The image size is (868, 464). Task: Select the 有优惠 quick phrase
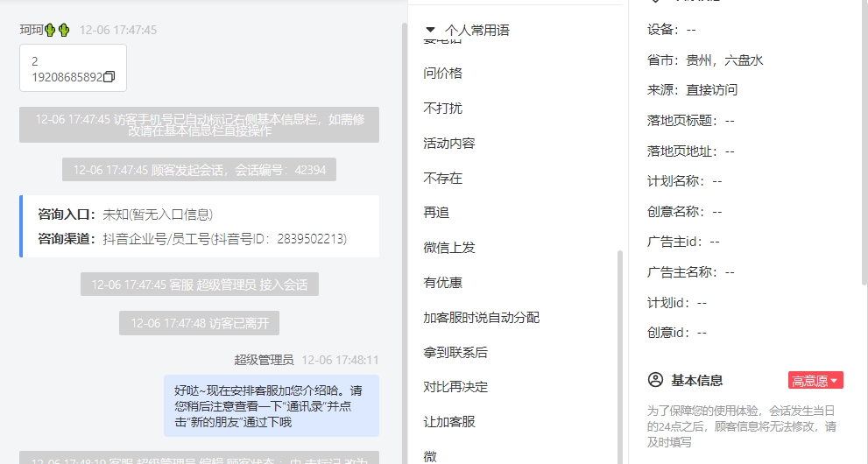coord(443,283)
